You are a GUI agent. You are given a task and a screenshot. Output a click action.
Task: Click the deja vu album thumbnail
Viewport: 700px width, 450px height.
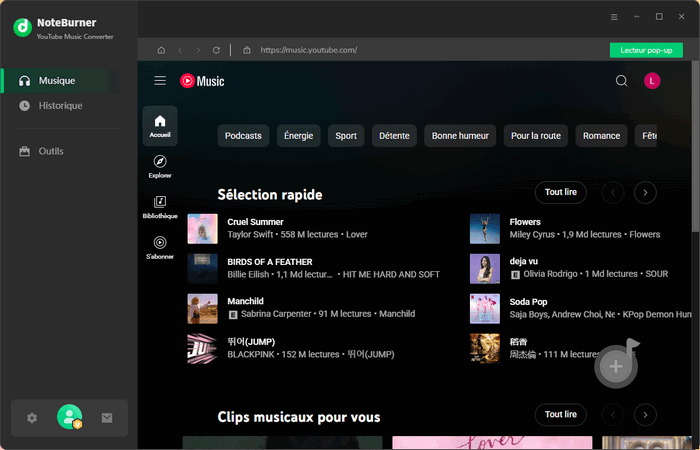pos(485,269)
